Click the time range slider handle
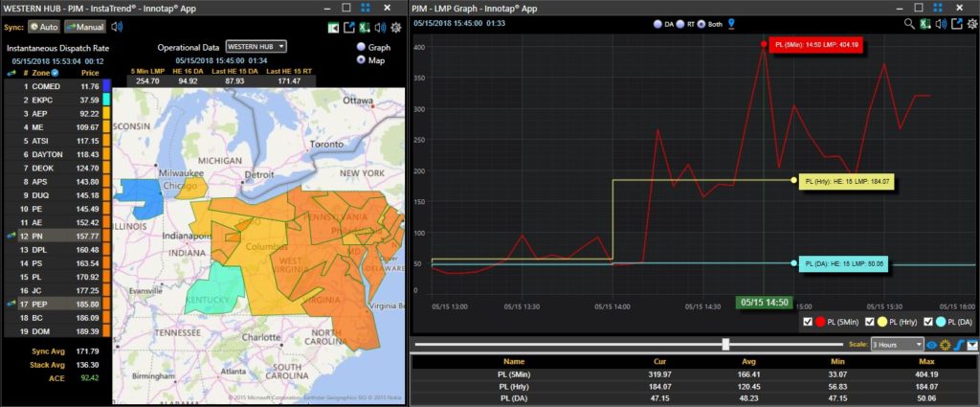The image size is (980, 407). tap(725, 345)
